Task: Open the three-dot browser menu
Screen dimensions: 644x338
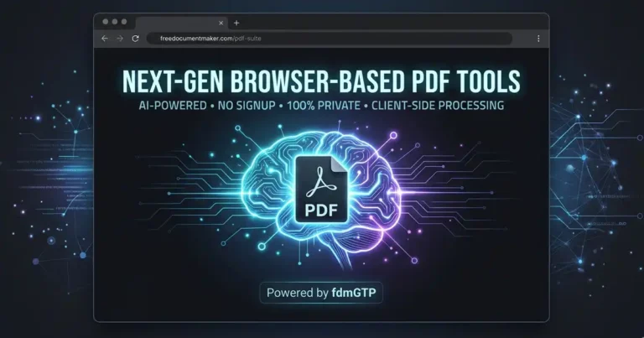Action: [x=538, y=39]
